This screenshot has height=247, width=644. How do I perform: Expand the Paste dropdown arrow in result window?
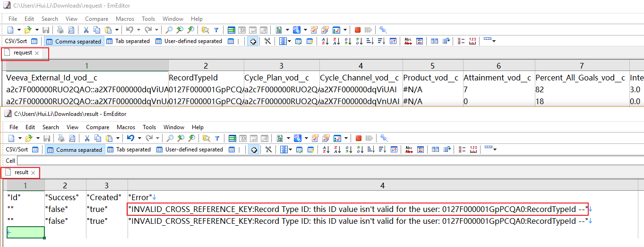118,138
